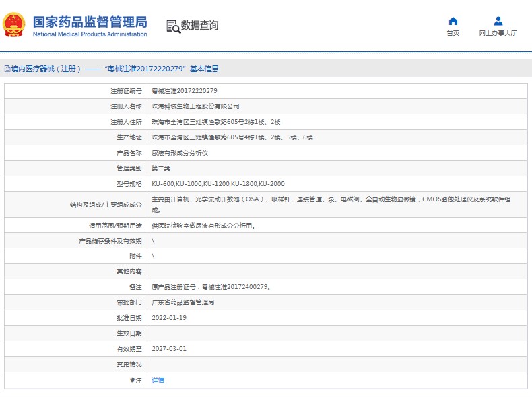Open 网上办事大厅 via person icon
The image size is (532, 398).
(x=498, y=21)
